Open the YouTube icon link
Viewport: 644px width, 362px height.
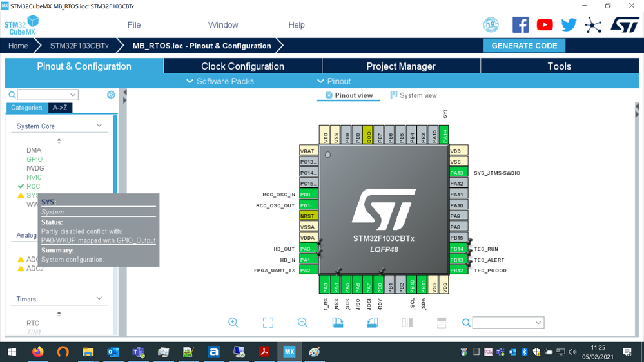(545, 25)
